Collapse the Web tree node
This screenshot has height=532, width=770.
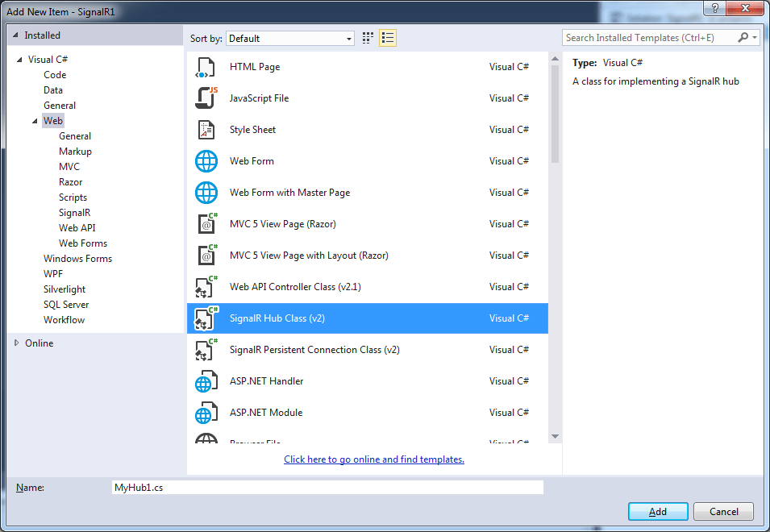tap(34, 120)
